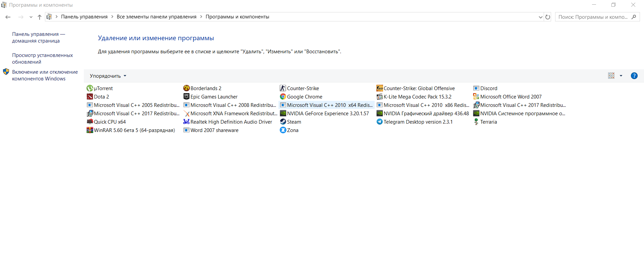The width and height of the screenshot is (644, 265).
Task: Click the Quick CPU x64 icon
Action: [90, 122]
